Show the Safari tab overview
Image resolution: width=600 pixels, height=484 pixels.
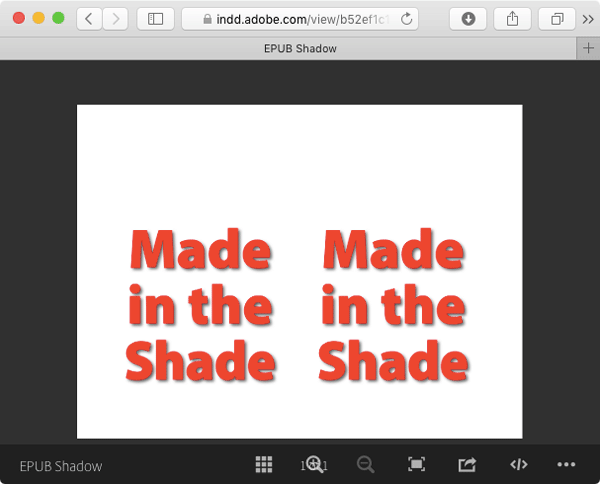point(557,19)
